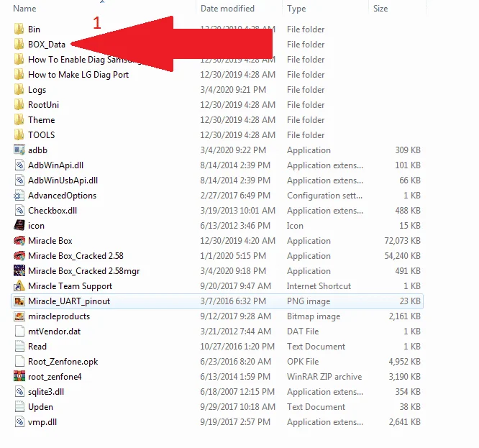479x448 pixels.
Task: Select the Miracle Team Support file name
Action: pyautogui.click(x=70, y=286)
